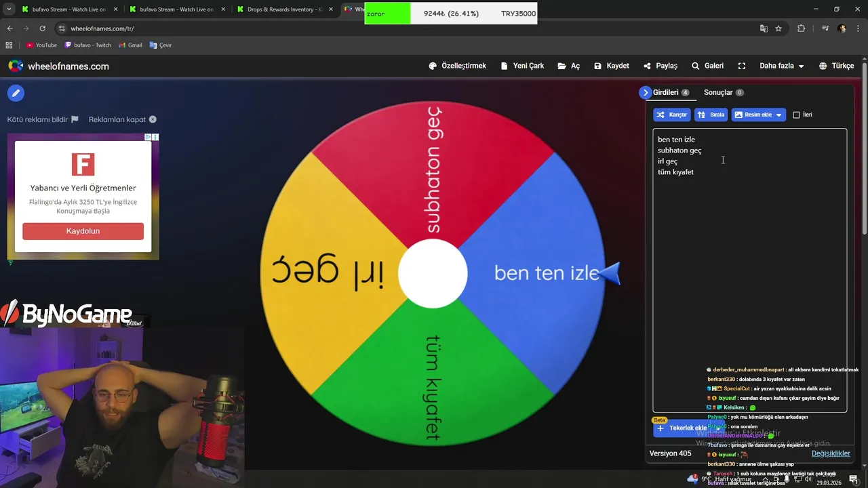
Task: Spin wheel by clicking center white hub
Action: [x=433, y=273]
